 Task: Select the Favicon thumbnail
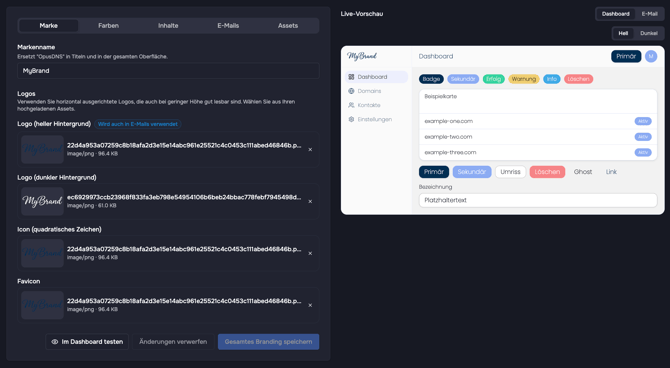point(42,305)
